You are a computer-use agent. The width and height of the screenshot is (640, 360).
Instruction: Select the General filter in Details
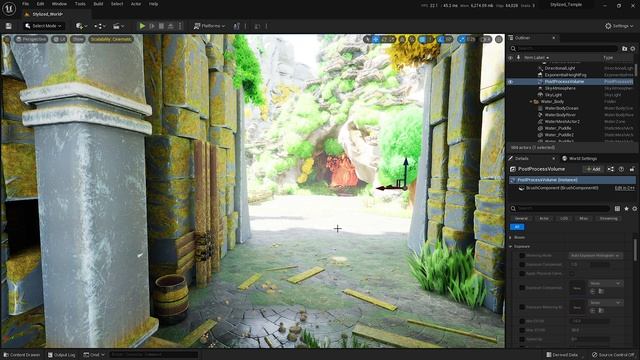click(x=521, y=219)
